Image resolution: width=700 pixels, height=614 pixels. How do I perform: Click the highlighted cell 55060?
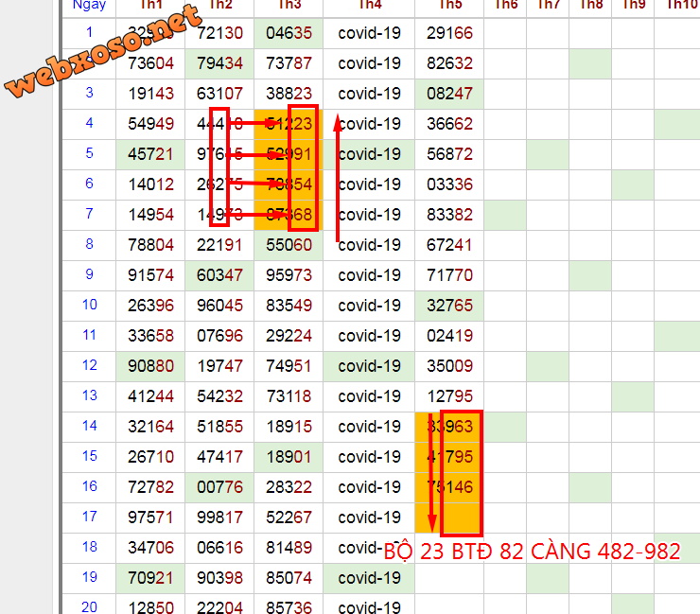[289, 245]
